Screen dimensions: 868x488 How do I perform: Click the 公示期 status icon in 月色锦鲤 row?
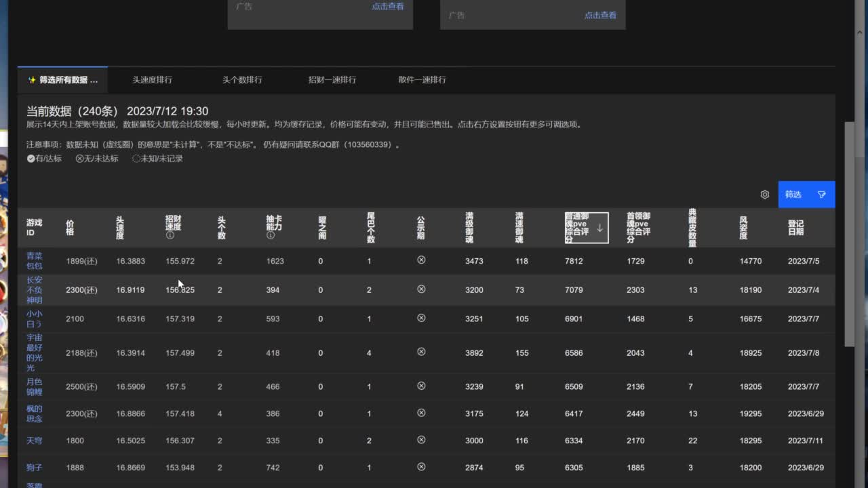coord(421,386)
